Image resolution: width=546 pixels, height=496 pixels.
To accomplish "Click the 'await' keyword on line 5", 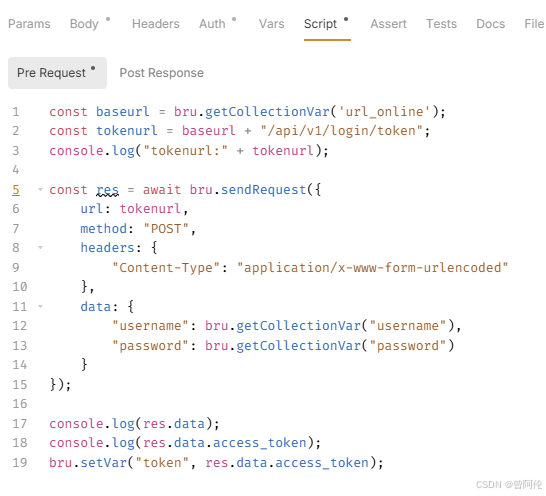I will 162,190.
